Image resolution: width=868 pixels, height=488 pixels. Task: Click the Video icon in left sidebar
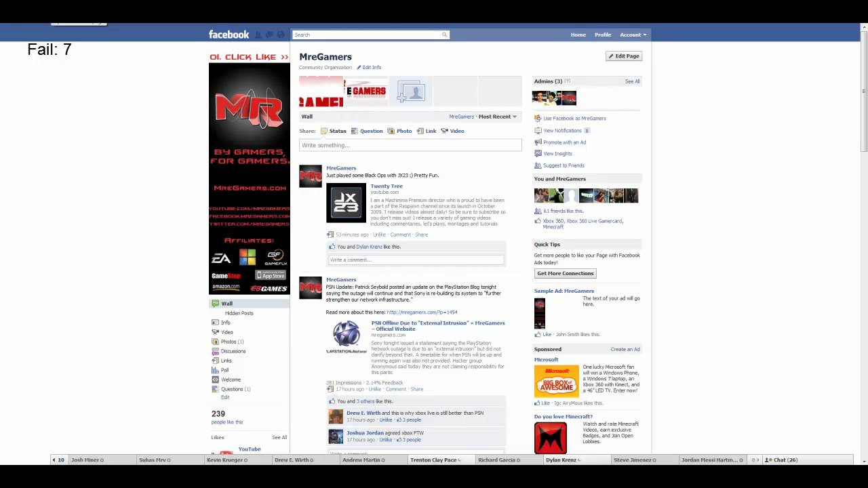215,332
